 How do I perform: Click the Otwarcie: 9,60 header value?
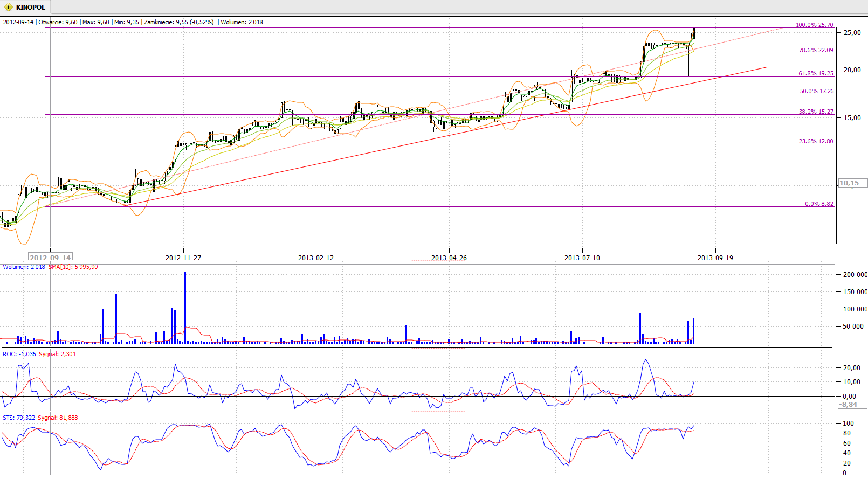(x=58, y=22)
